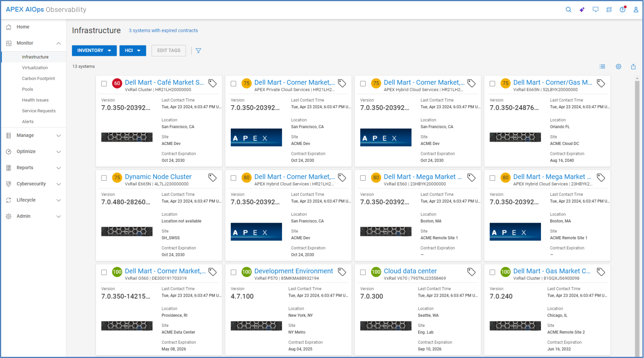
Task: Click tag icon on Dynamic Node Cluster card
Action: (213, 178)
